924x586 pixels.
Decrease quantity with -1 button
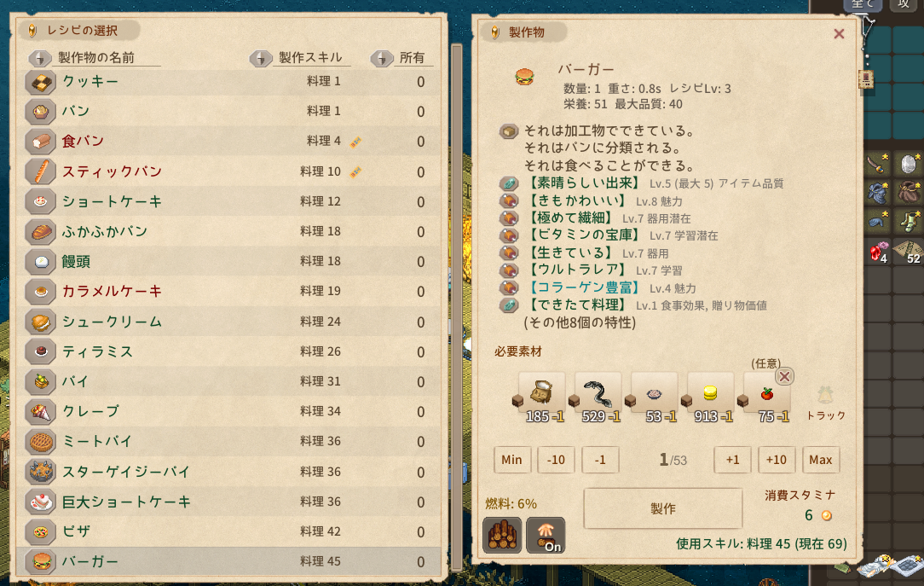click(600, 460)
